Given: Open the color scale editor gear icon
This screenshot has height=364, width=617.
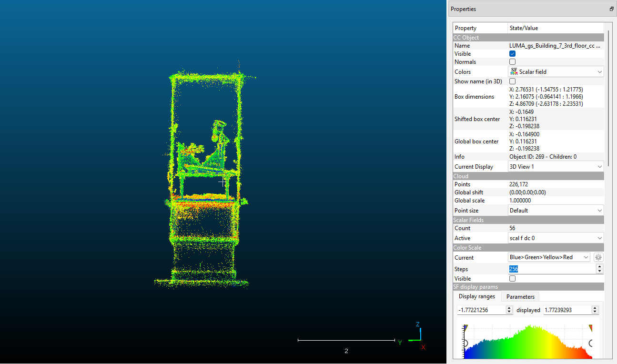Looking at the screenshot, I should click(x=598, y=257).
